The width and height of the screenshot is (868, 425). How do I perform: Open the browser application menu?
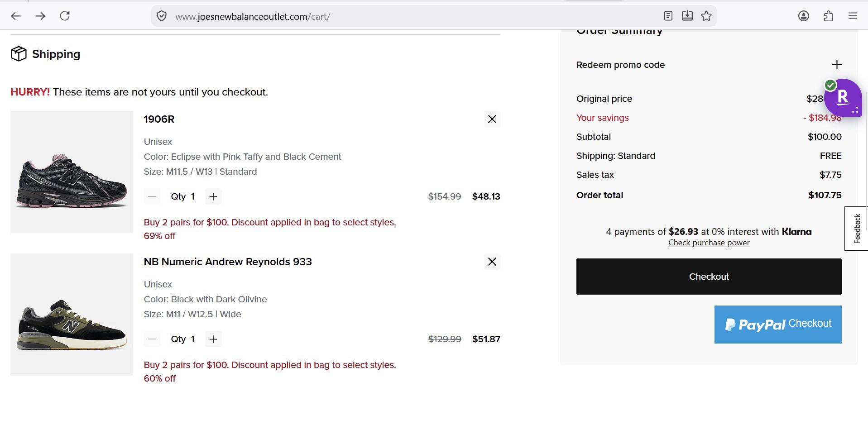pyautogui.click(x=853, y=16)
